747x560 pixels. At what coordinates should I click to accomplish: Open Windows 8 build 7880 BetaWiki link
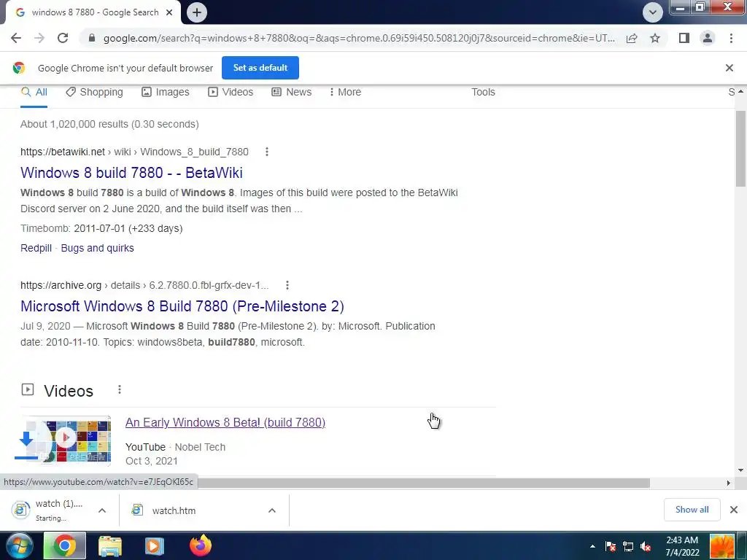(131, 172)
